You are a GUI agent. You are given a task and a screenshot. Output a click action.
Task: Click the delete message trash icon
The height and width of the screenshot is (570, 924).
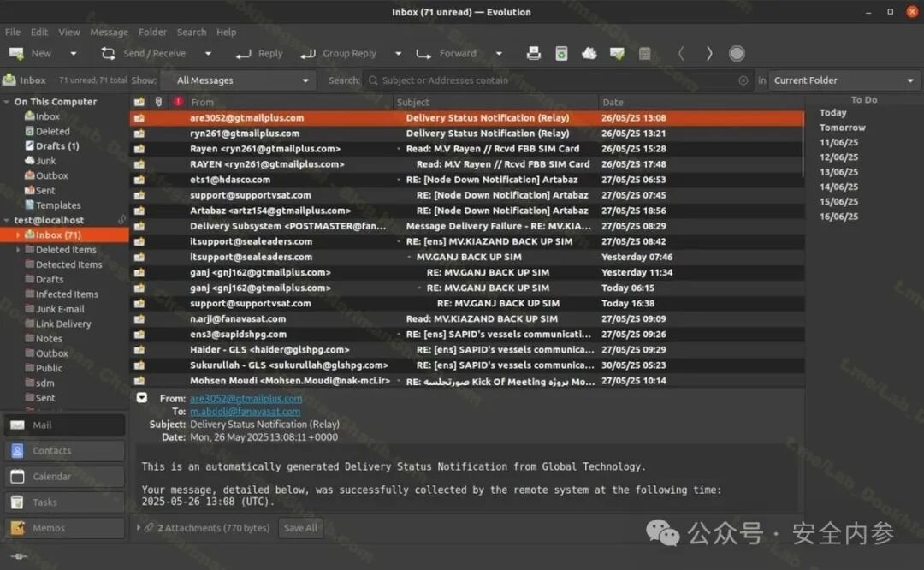pos(561,54)
